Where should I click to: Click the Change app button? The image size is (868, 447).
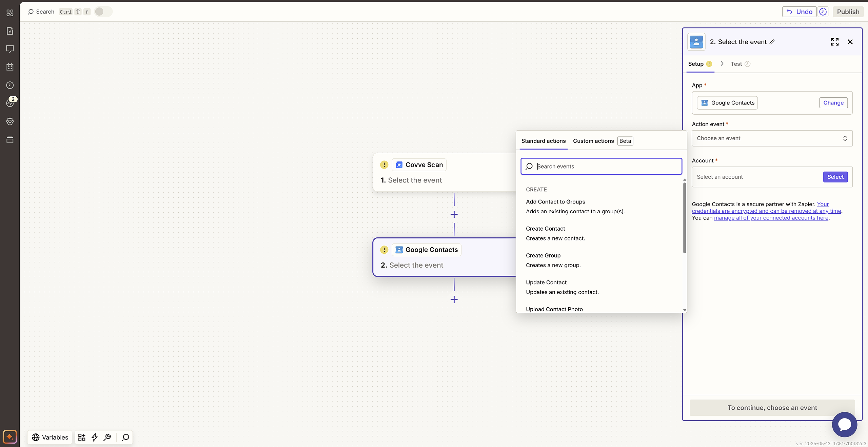pos(833,103)
